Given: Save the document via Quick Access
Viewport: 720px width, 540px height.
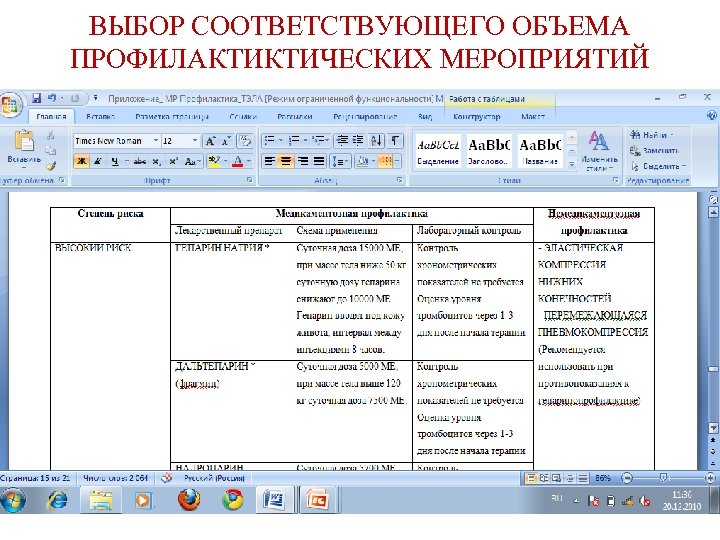Looking at the screenshot, I should 37,98.
